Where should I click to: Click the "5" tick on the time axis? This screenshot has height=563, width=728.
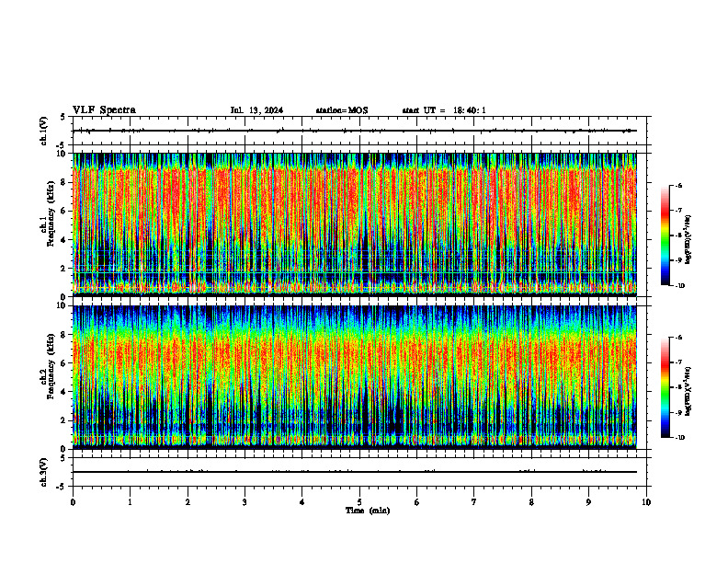[x=359, y=502]
